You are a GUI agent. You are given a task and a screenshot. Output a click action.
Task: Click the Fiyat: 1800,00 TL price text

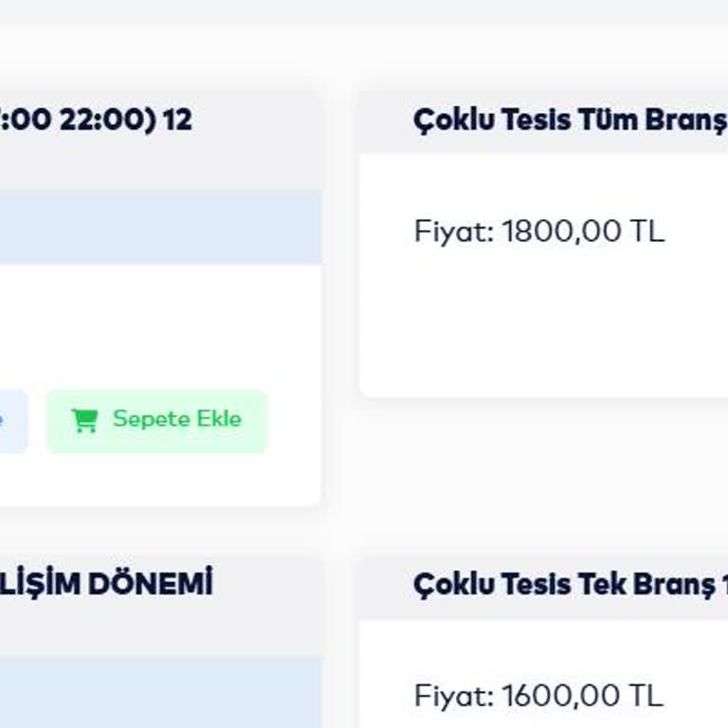(539, 231)
